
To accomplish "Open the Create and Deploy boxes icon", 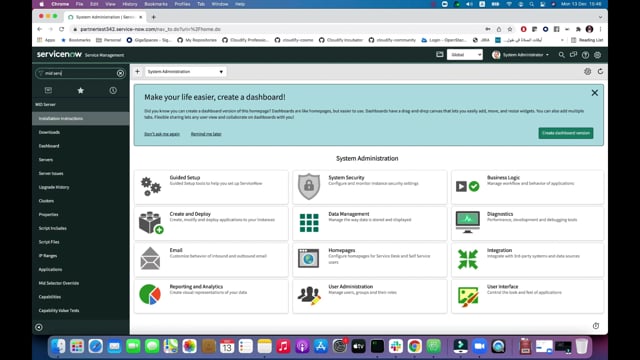I will (x=151, y=223).
